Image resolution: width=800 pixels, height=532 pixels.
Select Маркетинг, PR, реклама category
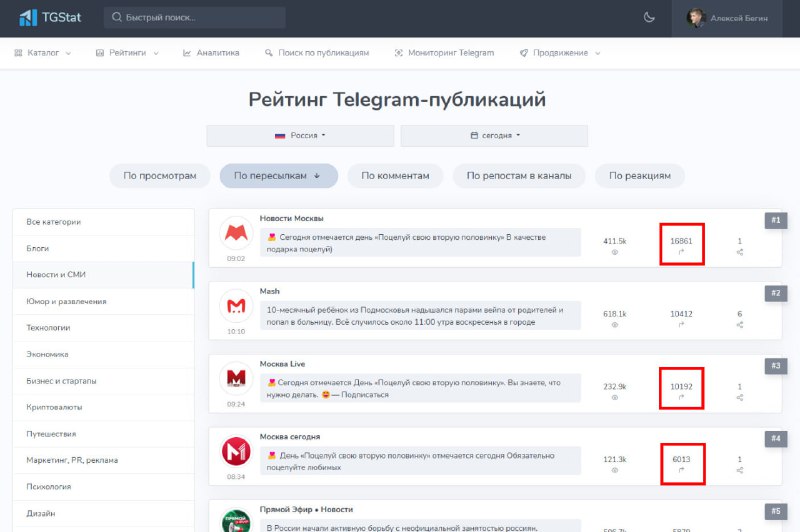pos(104,461)
